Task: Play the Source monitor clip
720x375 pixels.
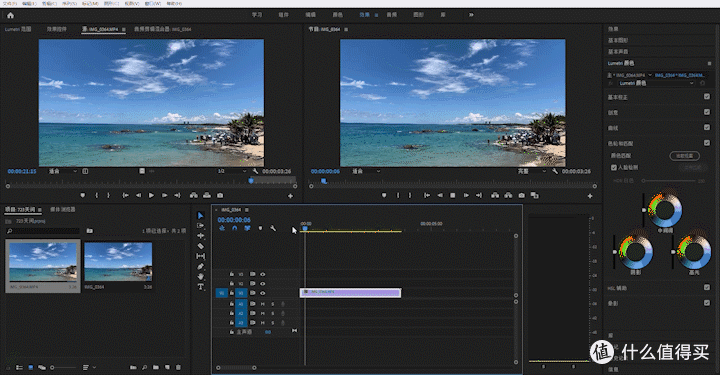Action: (x=152, y=196)
